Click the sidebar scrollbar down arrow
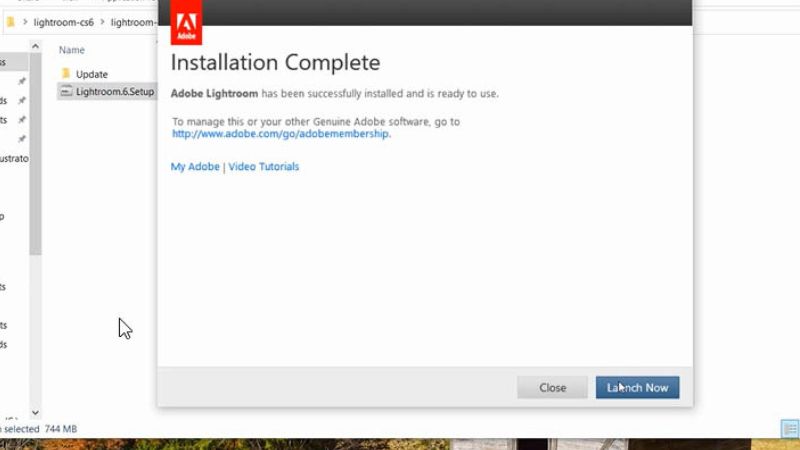Screen dimensions: 800x450 click(x=36, y=412)
